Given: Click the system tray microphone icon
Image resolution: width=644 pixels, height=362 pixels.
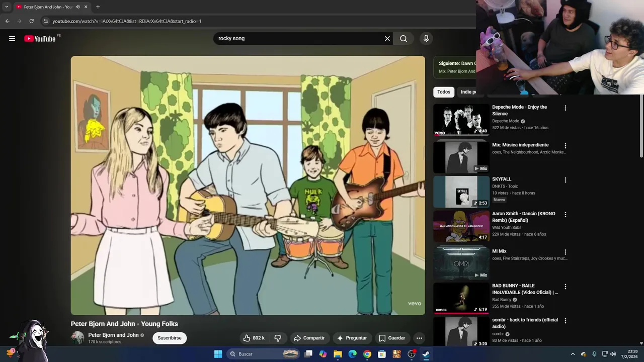Looking at the screenshot, I should (x=594, y=354).
